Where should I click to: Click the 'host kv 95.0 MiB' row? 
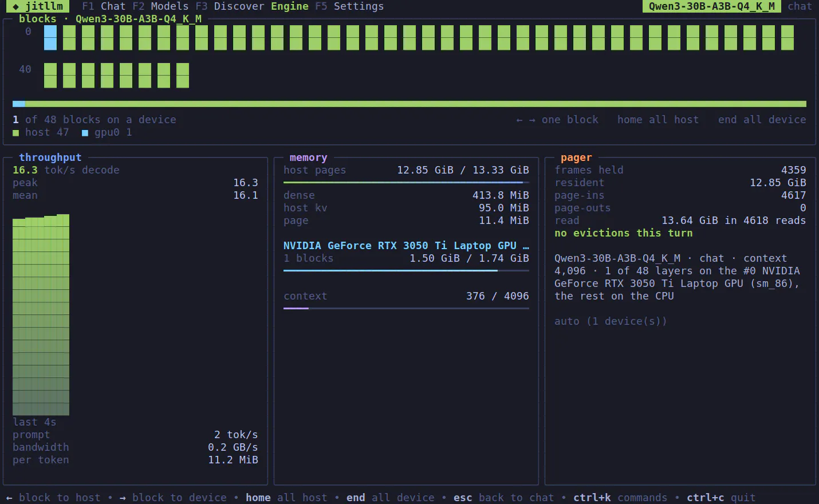point(406,208)
